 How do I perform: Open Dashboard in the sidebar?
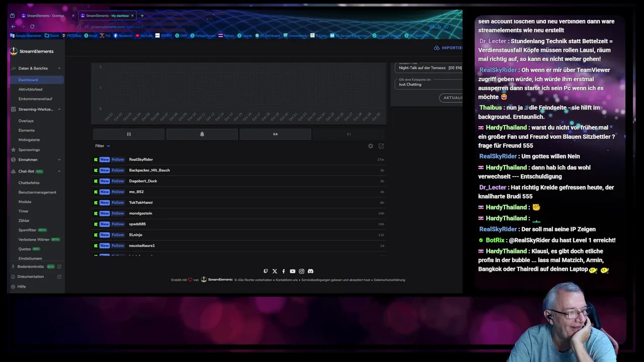pos(36,80)
